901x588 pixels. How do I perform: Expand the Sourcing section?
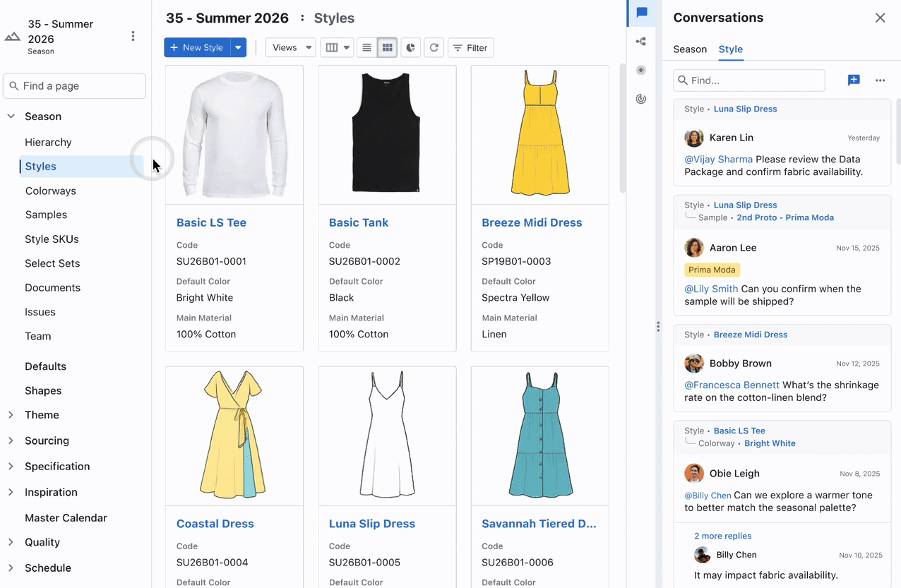tap(11, 440)
